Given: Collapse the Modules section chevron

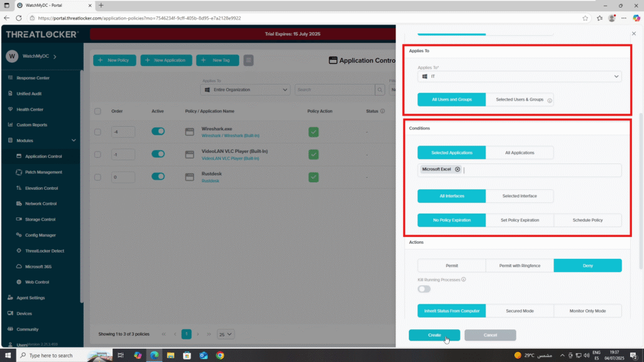Looking at the screenshot, I should (x=74, y=140).
